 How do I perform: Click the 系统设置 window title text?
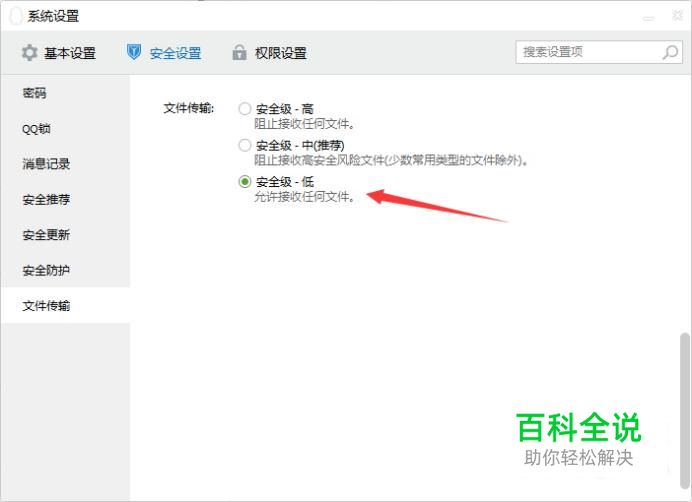[x=53, y=16]
